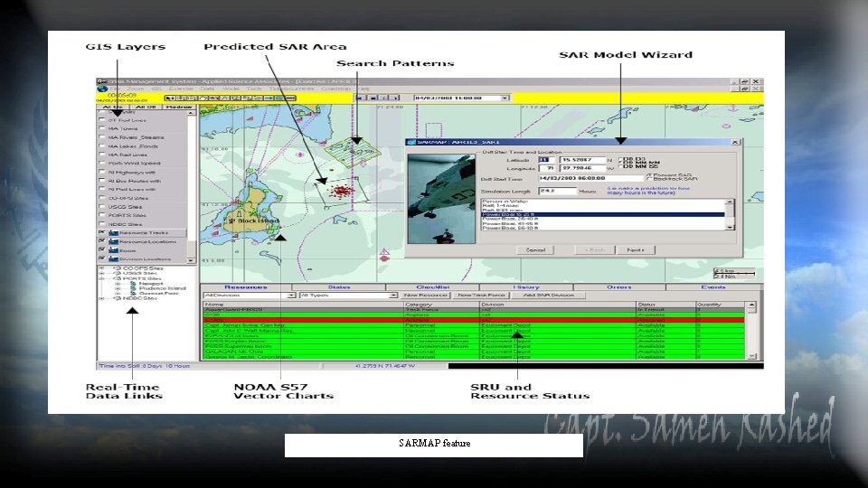Open the All Divisions dropdown
Image resolution: width=868 pixels, height=488 pixels.
click(x=292, y=296)
